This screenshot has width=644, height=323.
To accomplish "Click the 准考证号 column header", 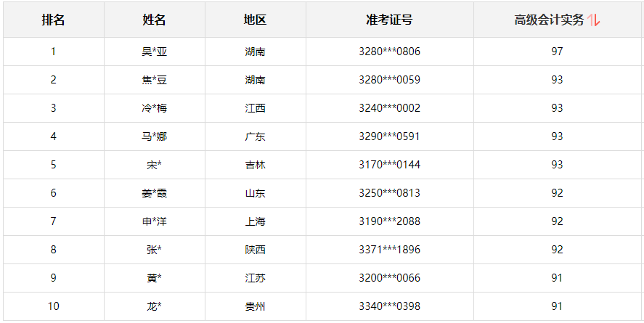I will pos(389,20).
